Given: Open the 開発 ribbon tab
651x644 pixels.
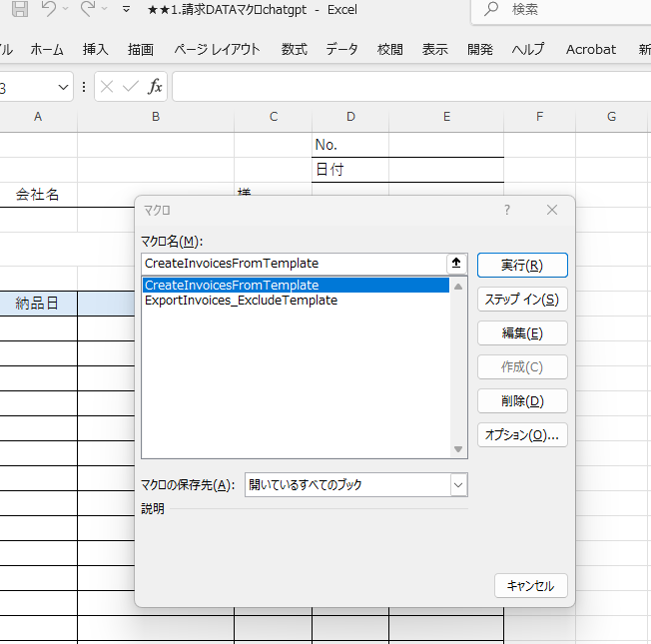Looking at the screenshot, I should (x=480, y=49).
